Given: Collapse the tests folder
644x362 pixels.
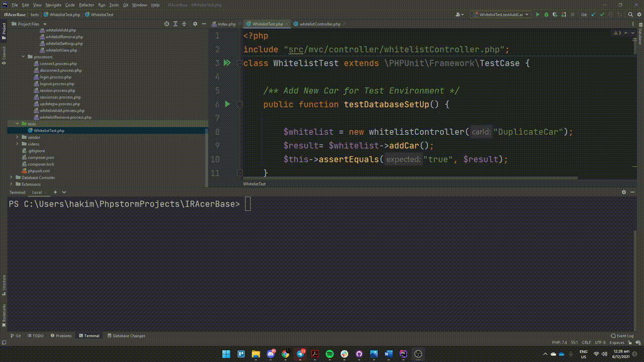Looking at the screenshot, I should coord(17,124).
